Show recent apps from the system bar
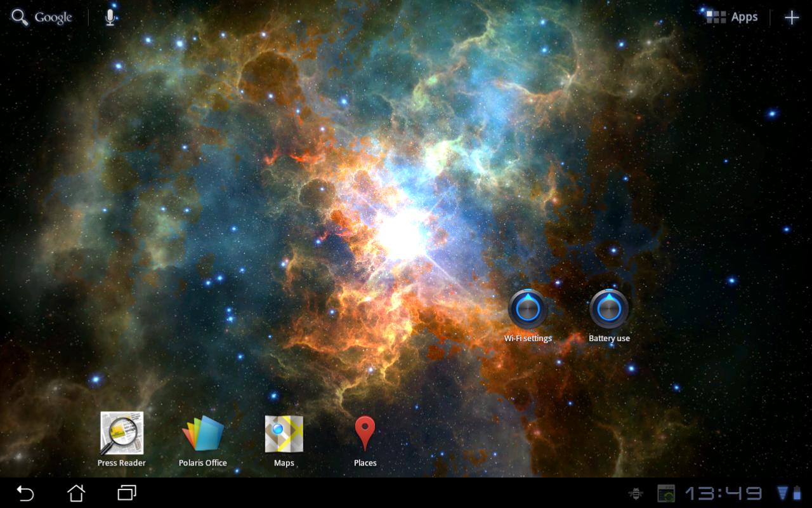812x508 pixels. [127, 493]
